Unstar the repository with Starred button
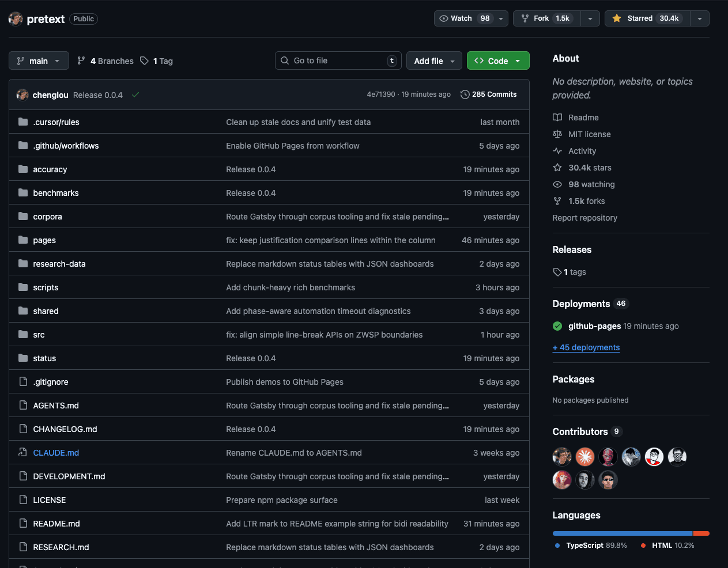Image resolution: width=728 pixels, height=568 pixels. (x=647, y=18)
